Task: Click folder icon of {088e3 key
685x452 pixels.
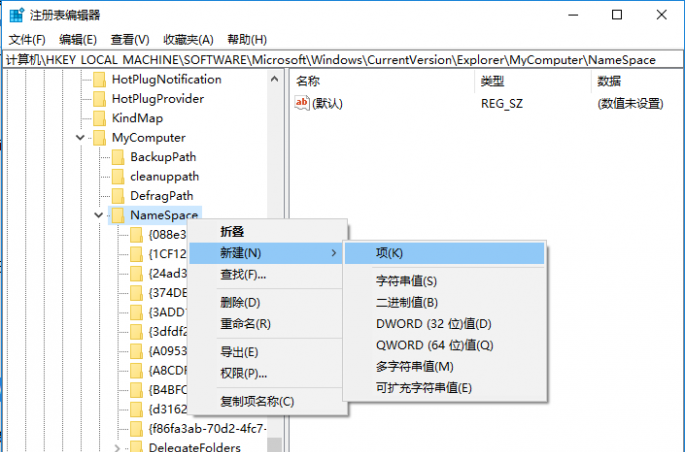Action: pyautogui.click(x=136, y=235)
